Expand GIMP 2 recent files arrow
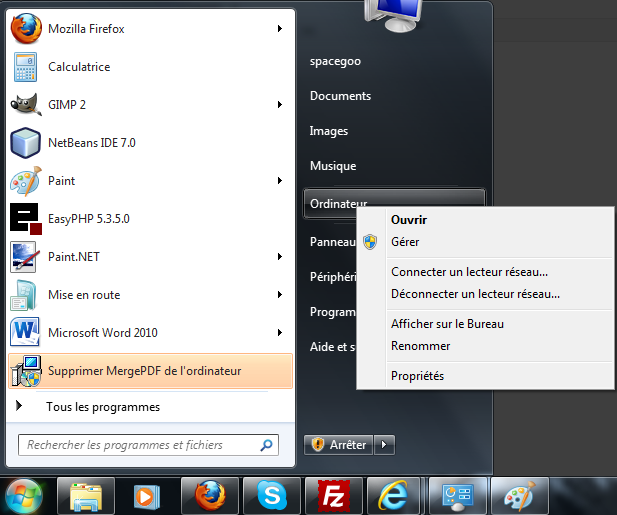Screen dimensions: 617x515 280,105
